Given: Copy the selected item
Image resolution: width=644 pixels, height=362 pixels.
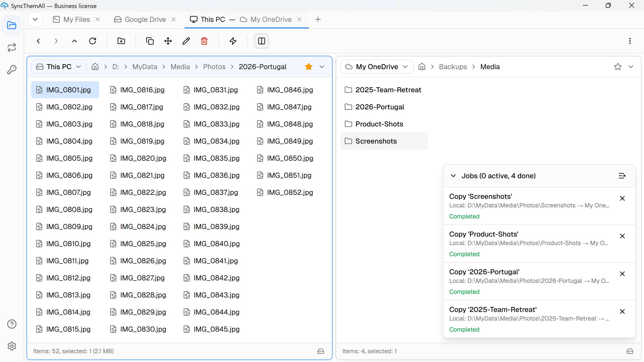Looking at the screenshot, I should coord(150,41).
